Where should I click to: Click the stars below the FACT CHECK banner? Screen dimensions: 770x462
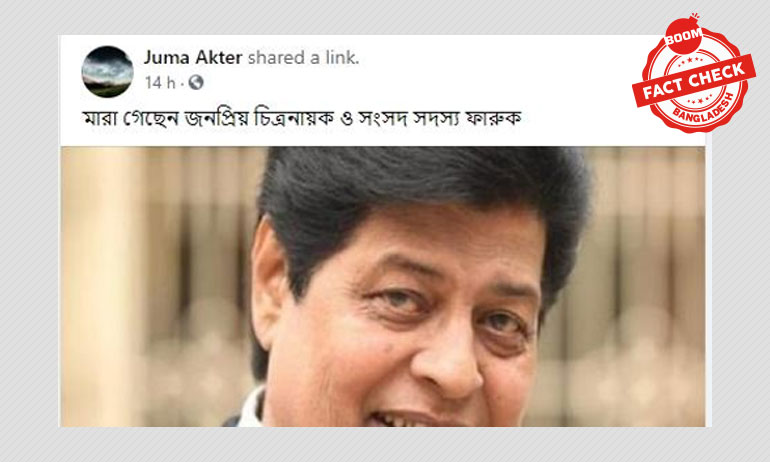pos(699,100)
